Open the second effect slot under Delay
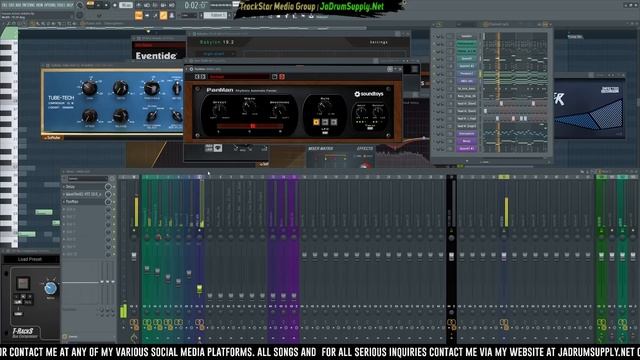 85,194
